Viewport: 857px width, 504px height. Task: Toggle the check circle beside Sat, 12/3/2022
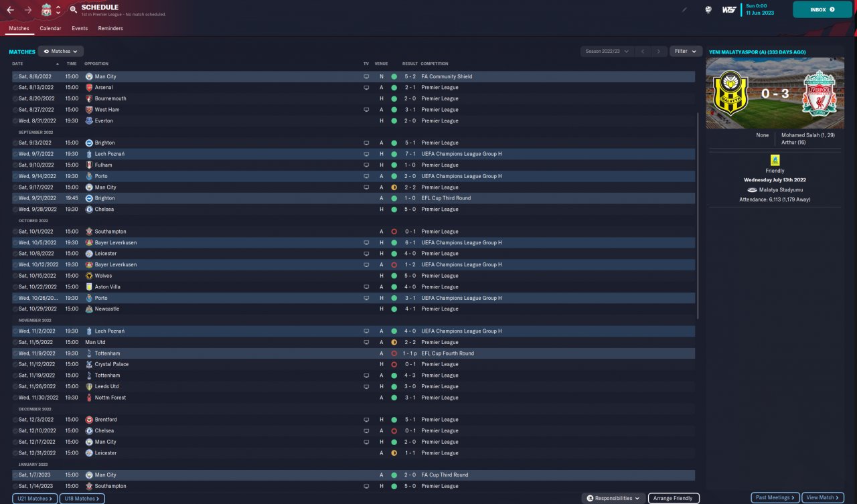click(15, 420)
